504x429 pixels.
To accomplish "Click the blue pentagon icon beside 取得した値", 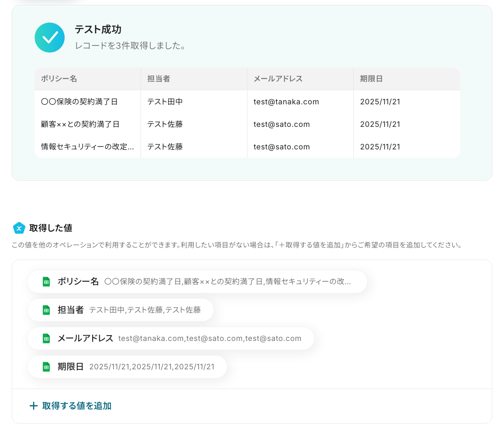I will tap(19, 228).
